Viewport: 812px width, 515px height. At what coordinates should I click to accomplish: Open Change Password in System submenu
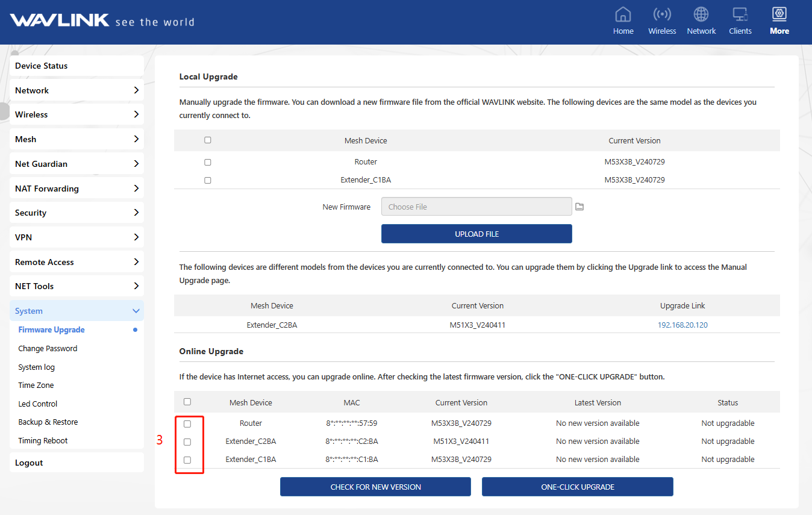click(x=48, y=349)
